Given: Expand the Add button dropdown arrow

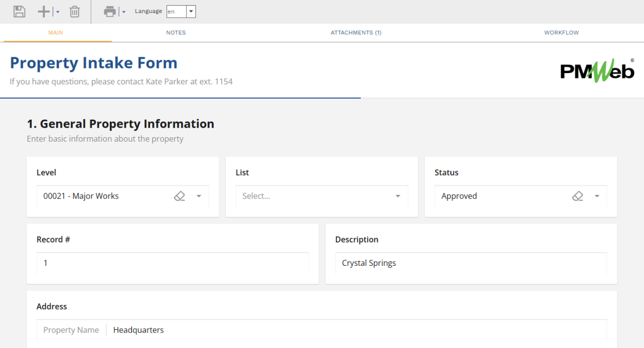Looking at the screenshot, I should [x=58, y=12].
